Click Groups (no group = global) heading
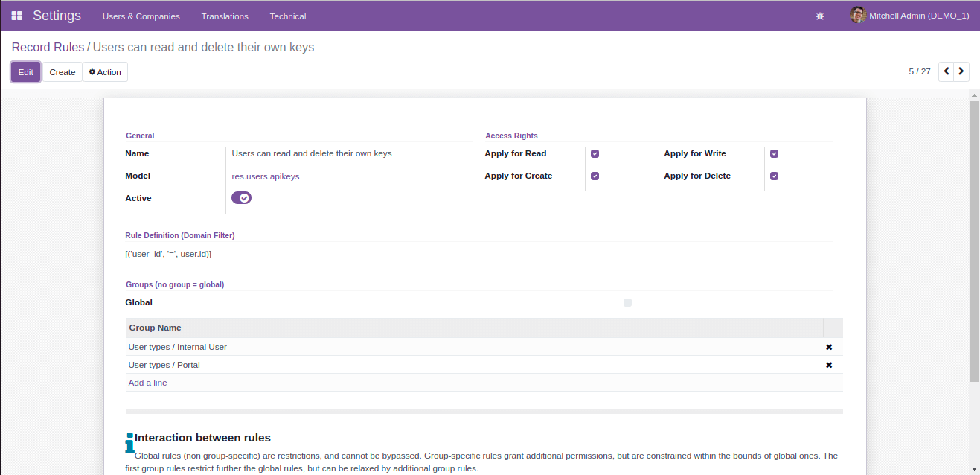Viewport: 980px width, 475px height. 175,284
